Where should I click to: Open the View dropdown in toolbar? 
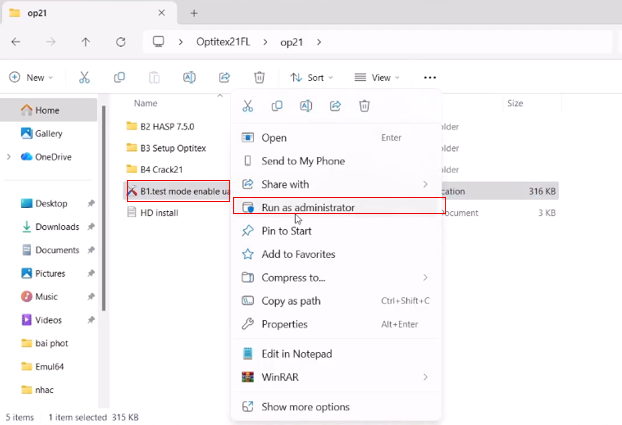(377, 77)
